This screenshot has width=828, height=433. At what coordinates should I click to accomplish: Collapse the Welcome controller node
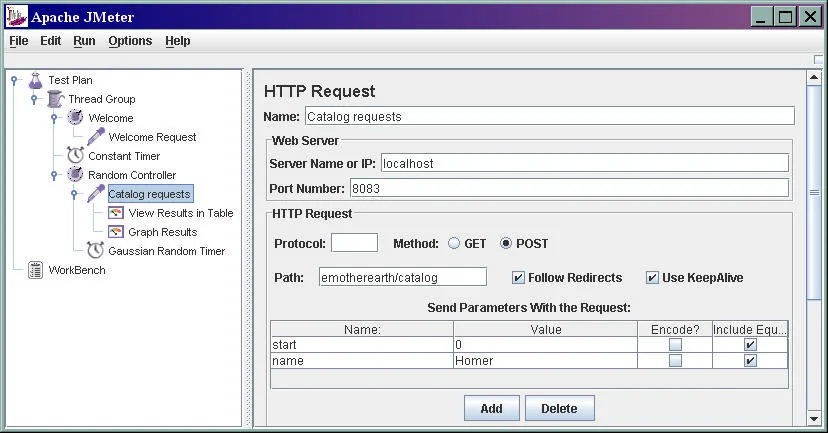(54, 118)
